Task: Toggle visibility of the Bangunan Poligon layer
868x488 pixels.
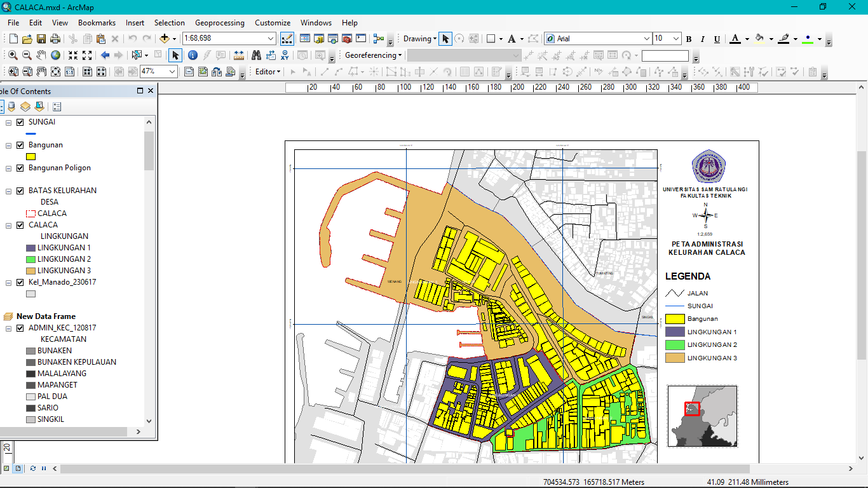Action: [x=20, y=168]
